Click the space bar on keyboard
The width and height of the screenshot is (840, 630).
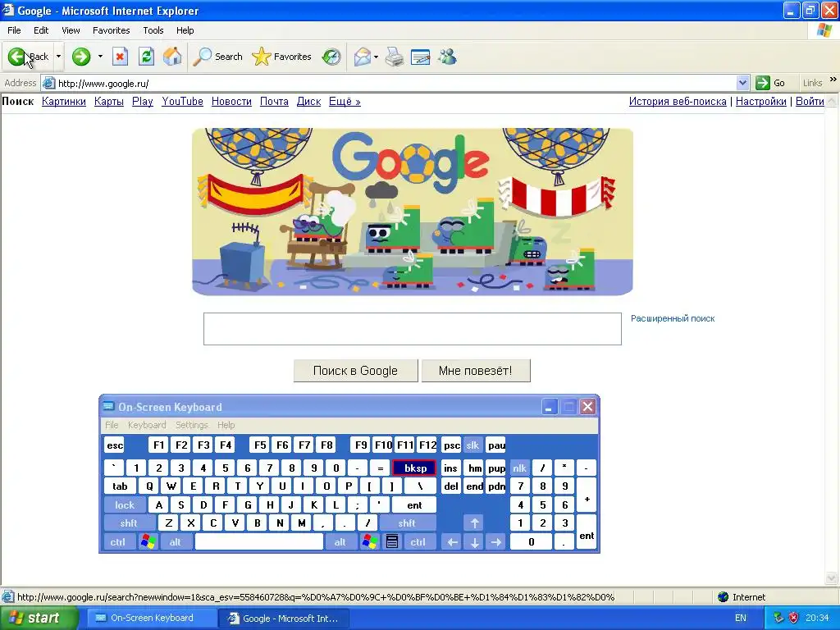click(x=258, y=541)
